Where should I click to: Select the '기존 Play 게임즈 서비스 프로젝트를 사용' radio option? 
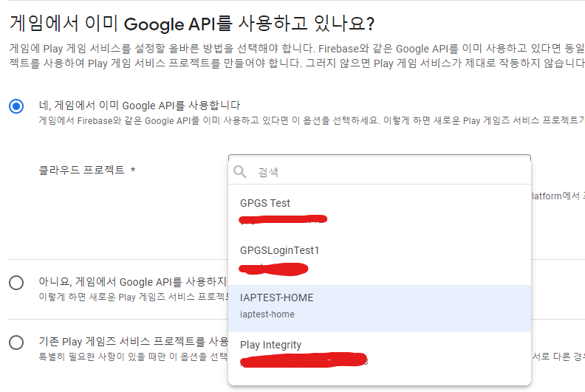(x=16, y=343)
